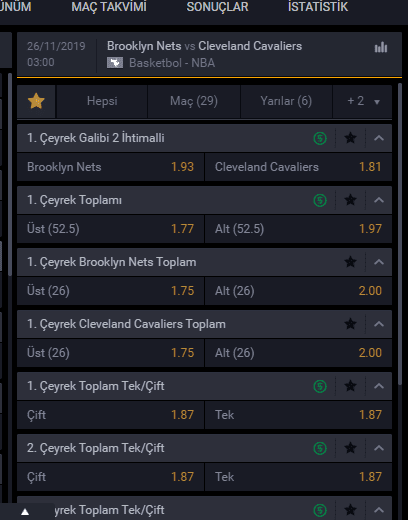This screenshot has height=520, width=408.
Task: Click cash-out icon on 1. Çeyrek Toplam Tek/Çift
Action: pyautogui.click(x=320, y=386)
